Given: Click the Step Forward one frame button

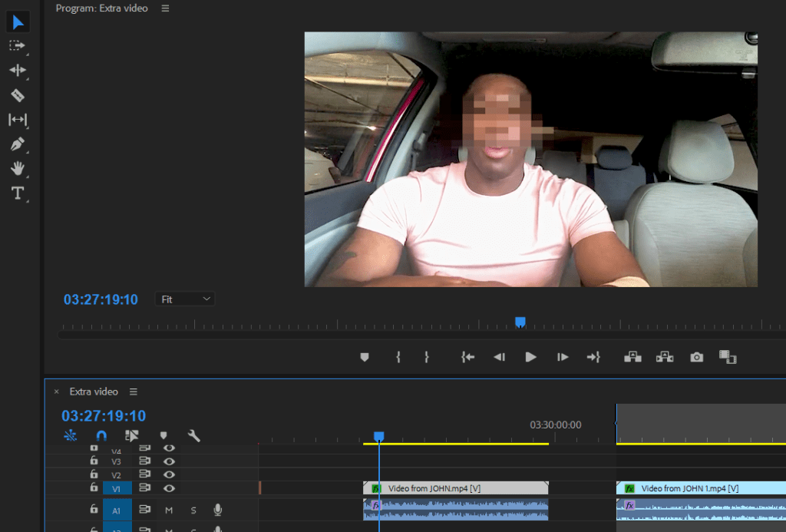Looking at the screenshot, I should (x=563, y=357).
